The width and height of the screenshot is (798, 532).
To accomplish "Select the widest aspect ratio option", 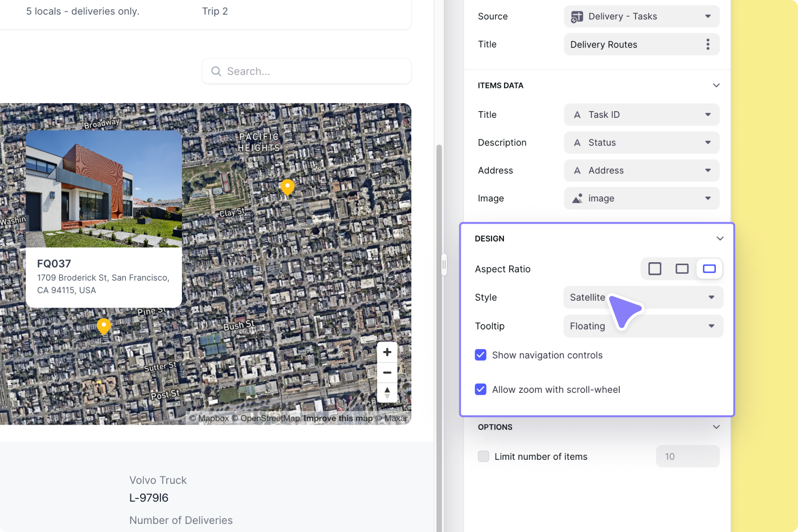I will [x=709, y=268].
